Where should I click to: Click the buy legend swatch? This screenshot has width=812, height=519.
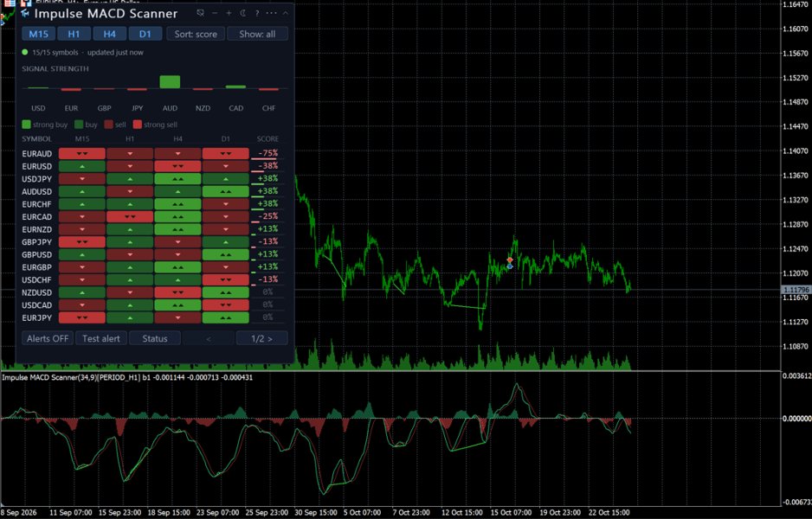[x=79, y=125]
